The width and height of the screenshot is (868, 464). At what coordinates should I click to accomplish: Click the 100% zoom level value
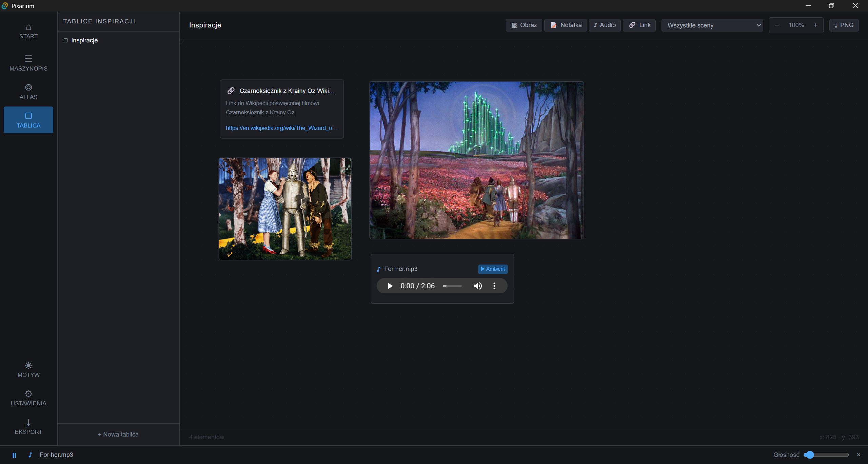click(796, 25)
